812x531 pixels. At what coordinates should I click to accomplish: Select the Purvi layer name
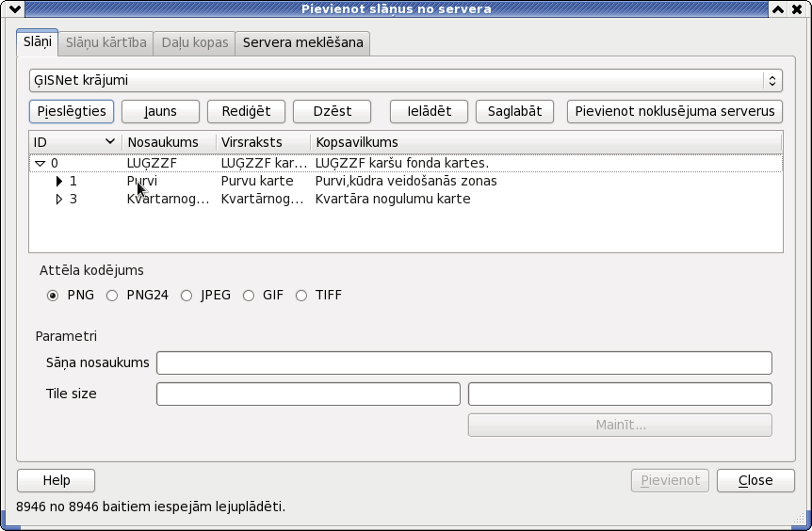click(142, 181)
